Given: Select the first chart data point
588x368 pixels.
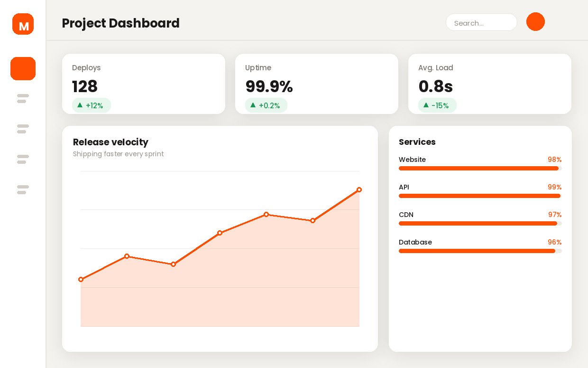Looking at the screenshot, I should coord(81,280).
